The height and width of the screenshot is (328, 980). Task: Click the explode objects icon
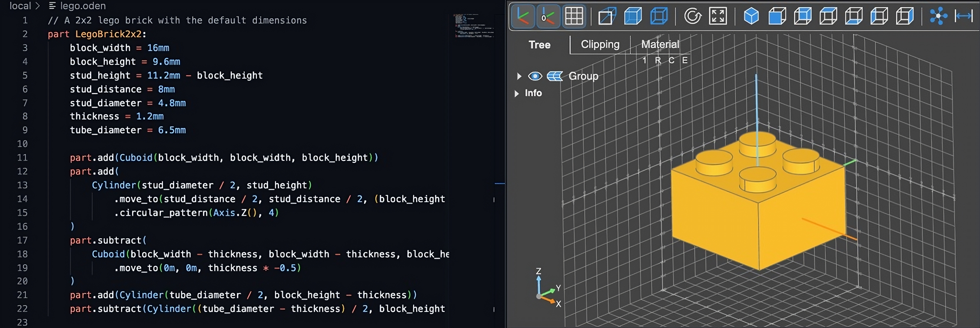(x=938, y=17)
